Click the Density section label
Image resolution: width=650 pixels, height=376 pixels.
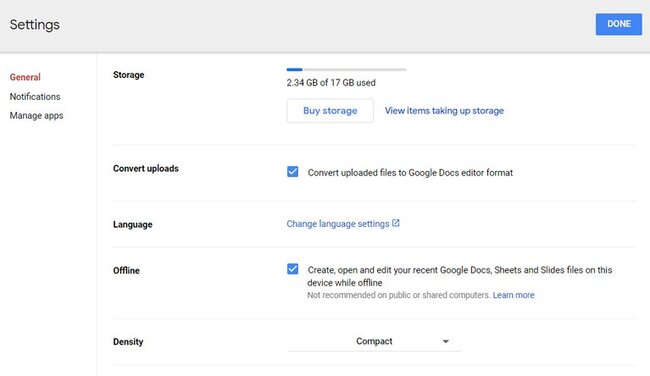[x=128, y=342]
